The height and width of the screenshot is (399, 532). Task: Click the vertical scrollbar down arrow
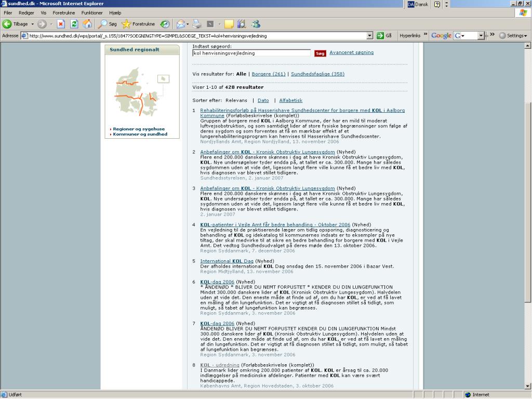[528, 386]
